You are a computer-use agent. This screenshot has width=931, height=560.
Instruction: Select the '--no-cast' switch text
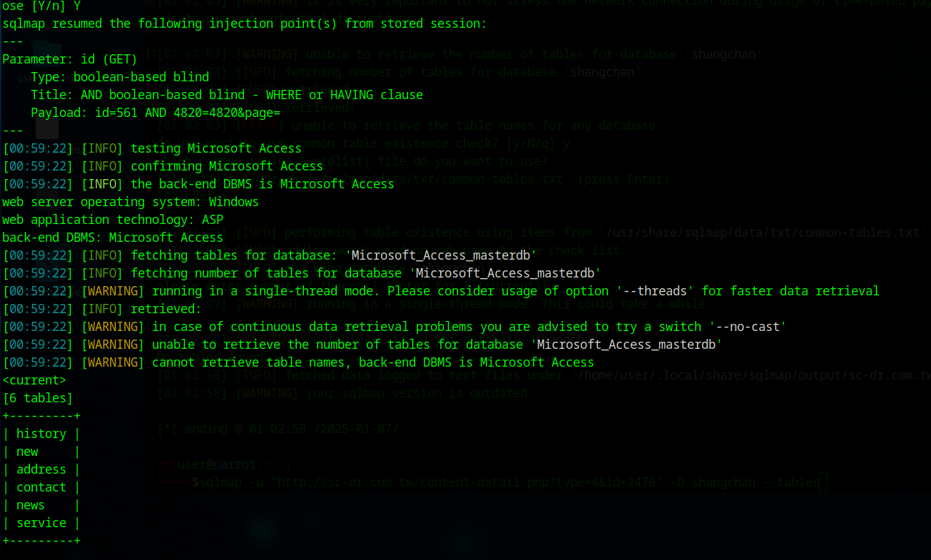click(x=748, y=327)
